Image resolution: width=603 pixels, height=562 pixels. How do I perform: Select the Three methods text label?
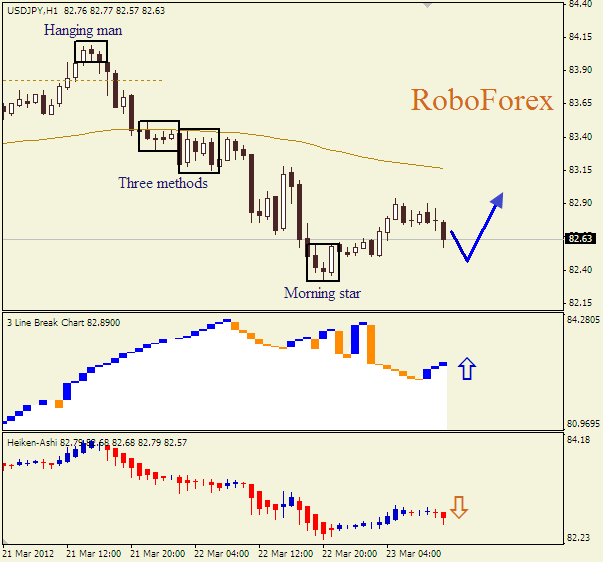click(163, 183)
